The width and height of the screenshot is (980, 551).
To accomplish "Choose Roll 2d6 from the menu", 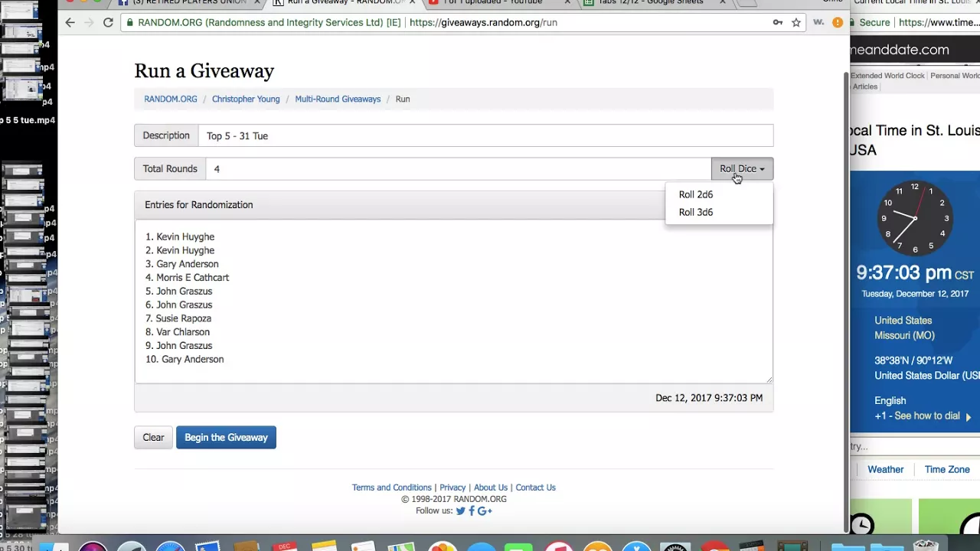I will pos(696,194).
